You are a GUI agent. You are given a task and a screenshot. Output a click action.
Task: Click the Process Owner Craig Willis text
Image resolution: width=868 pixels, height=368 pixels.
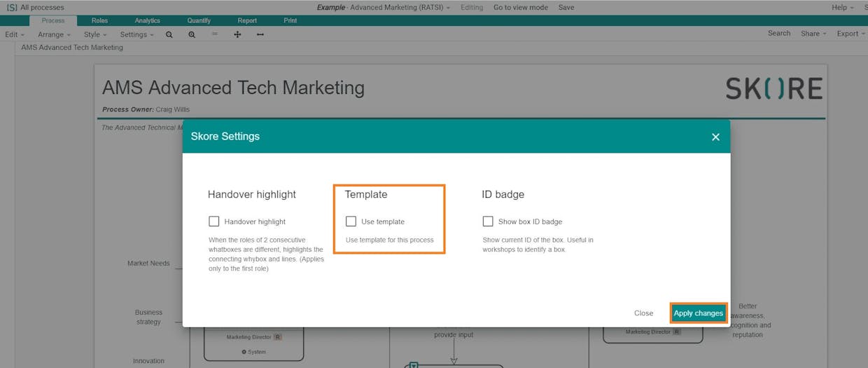[x=146, y=109]
